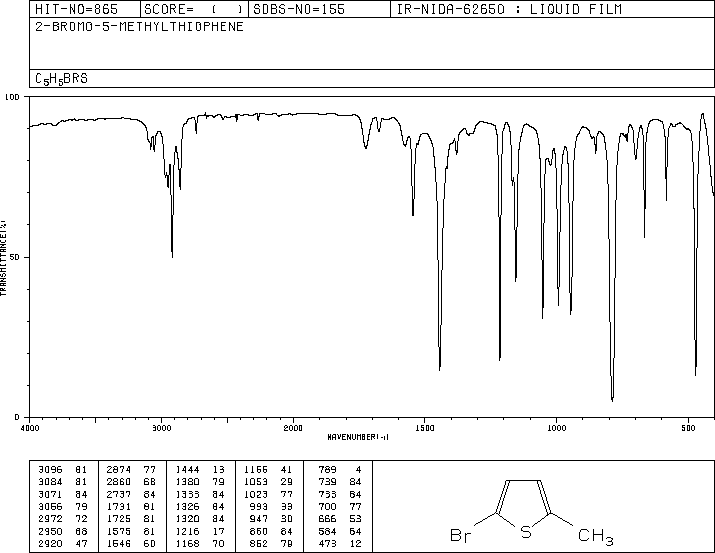Click the 1053 entry in the peak table
The height and width of the screenshot is (553, 715).
click(x=255, y=482)
